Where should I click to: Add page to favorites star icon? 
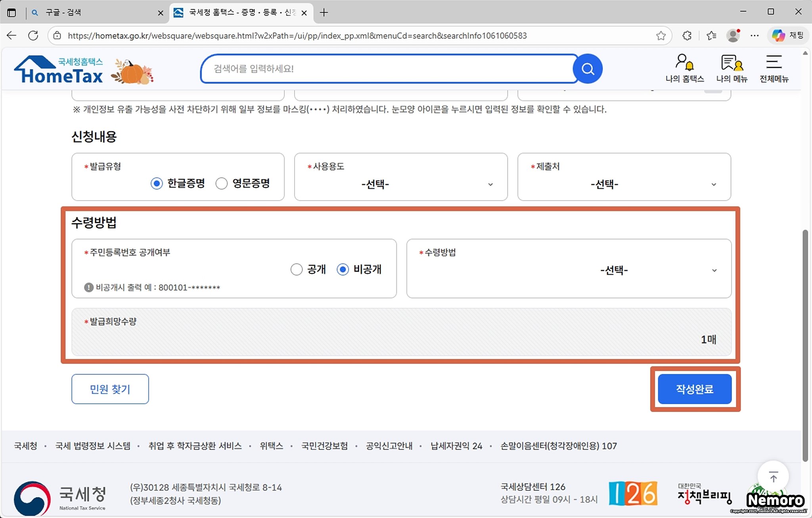coord(661,36)
